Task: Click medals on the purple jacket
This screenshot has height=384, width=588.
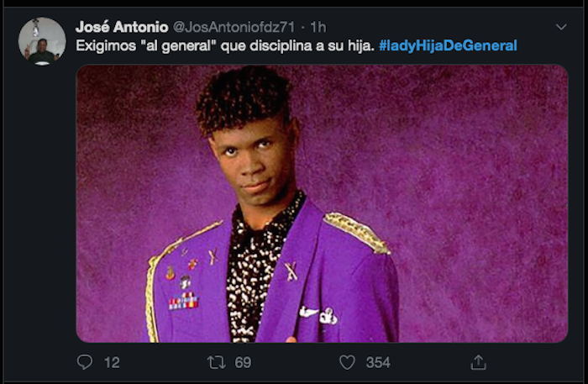Action: (182, 298)
